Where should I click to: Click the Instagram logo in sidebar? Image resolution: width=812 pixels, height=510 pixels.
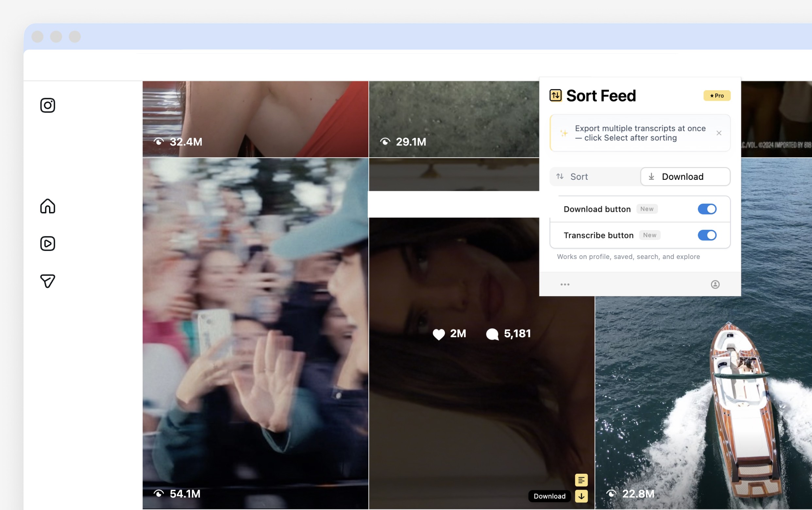47,105
